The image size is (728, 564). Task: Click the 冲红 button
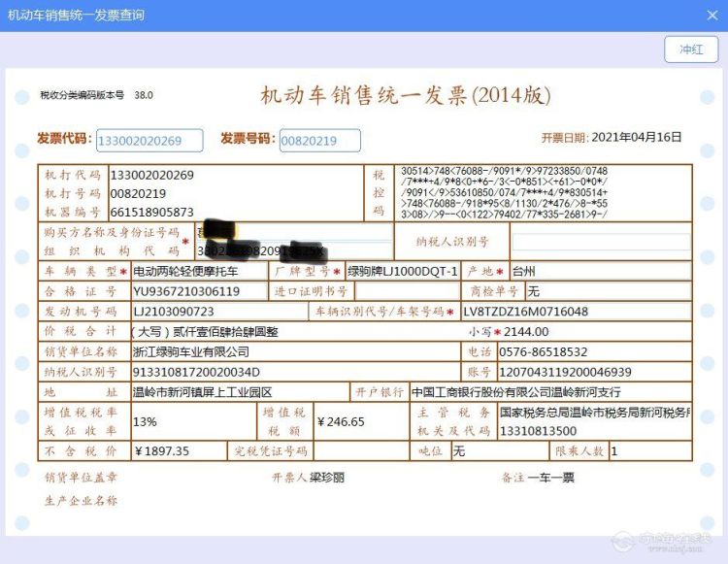pyautogui.click(x=691, y=50)
